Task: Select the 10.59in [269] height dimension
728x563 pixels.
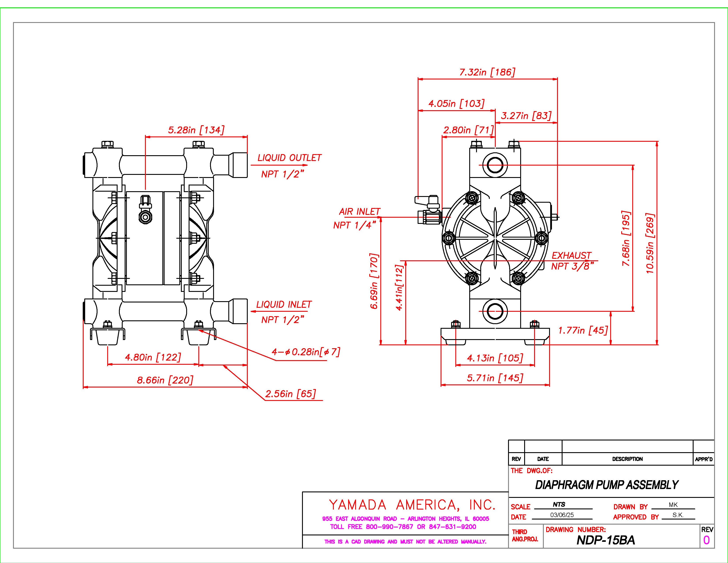Action: click(x=650, y=244)
